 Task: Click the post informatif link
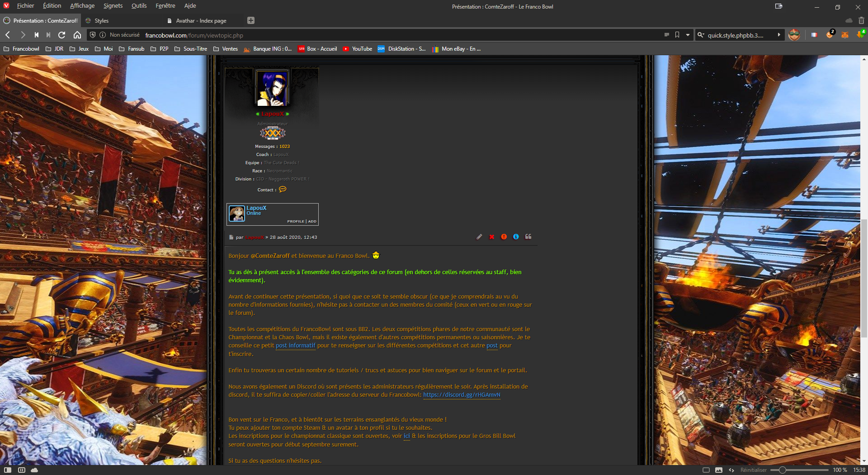[x=295, y=346]
